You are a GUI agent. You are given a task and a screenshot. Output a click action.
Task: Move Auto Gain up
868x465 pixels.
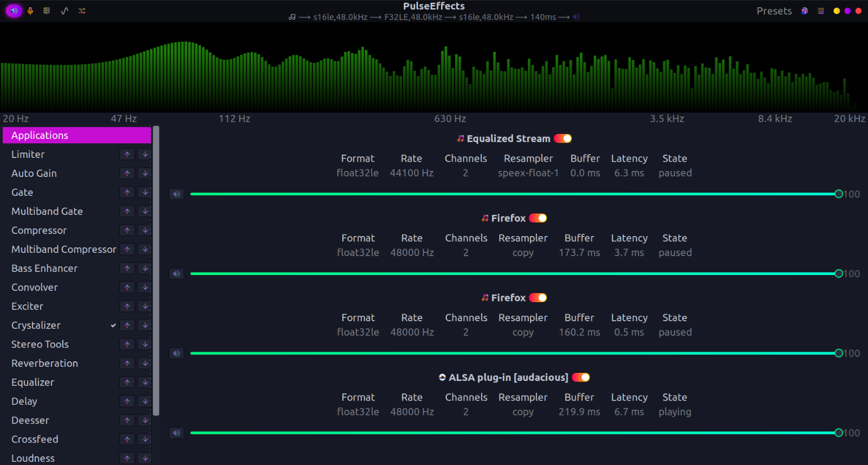point(127,174)
